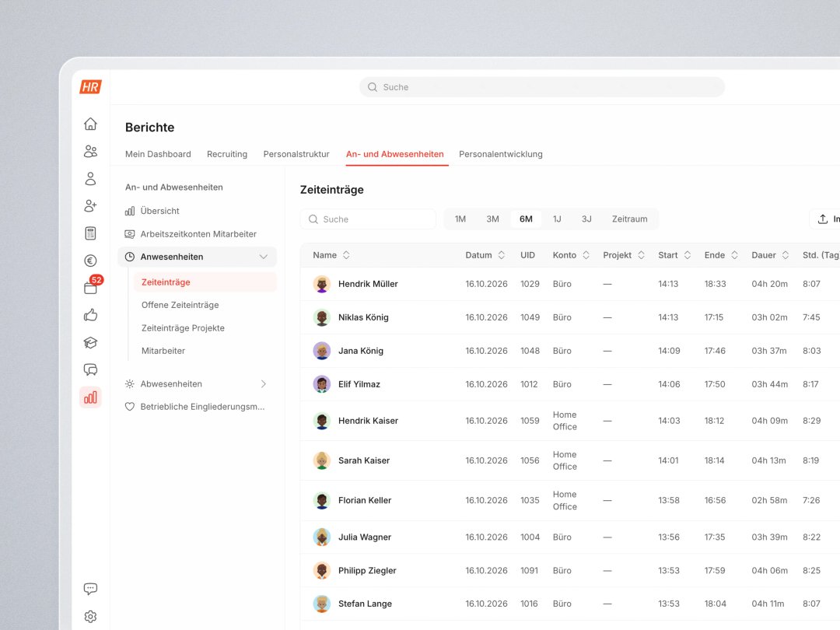Switch time range to 3J
This screenshot has height=630, width=840.
(x=586, y=219)
